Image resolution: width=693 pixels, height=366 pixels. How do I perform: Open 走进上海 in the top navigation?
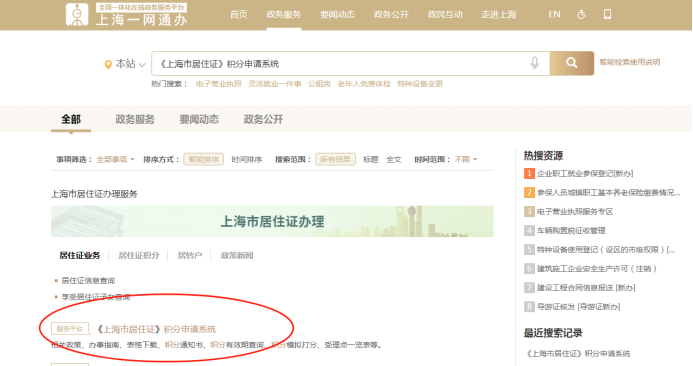click(499, 15)
